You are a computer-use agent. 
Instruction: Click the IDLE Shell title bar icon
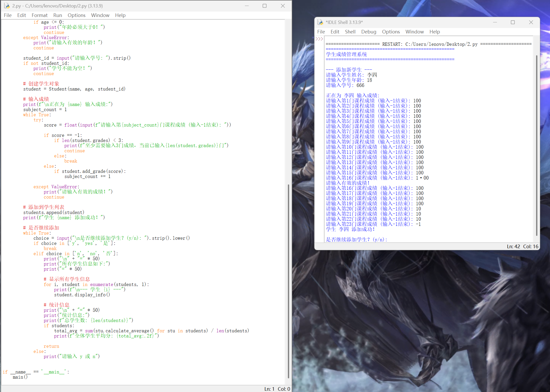[x=320, y=22]
